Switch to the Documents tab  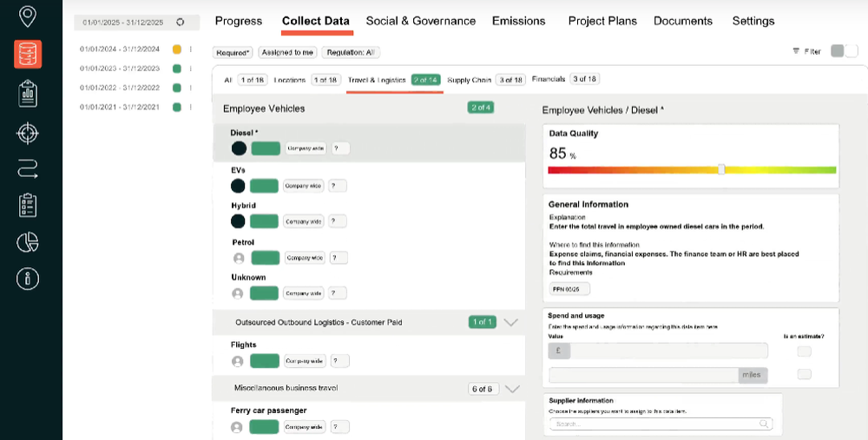(x=683, y=21)
